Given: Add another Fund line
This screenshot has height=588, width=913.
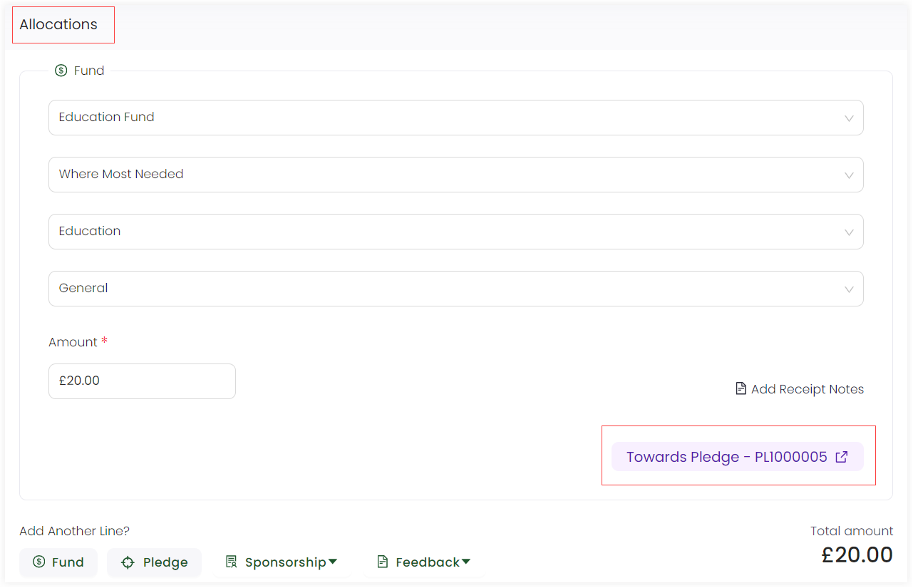Looking at the screenshot, I should click(58, 562).
